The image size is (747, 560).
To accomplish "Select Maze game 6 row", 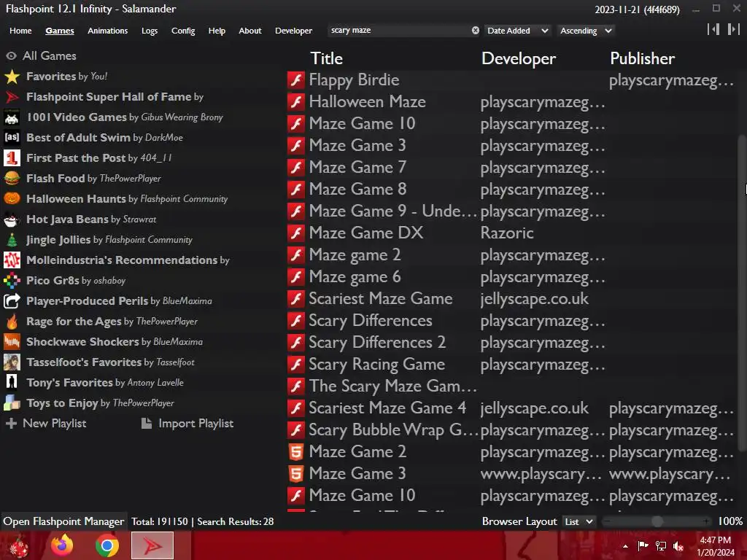I will pos(510,276).
